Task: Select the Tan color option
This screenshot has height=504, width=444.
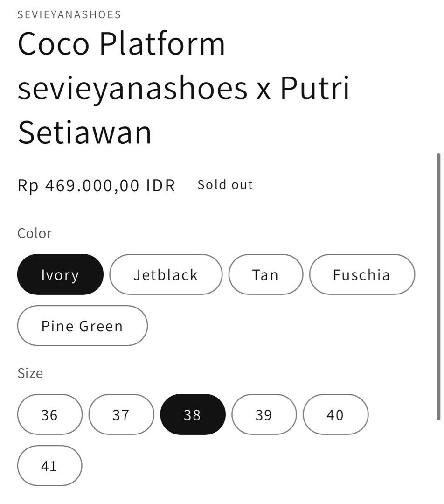Action: click(265, 275)
